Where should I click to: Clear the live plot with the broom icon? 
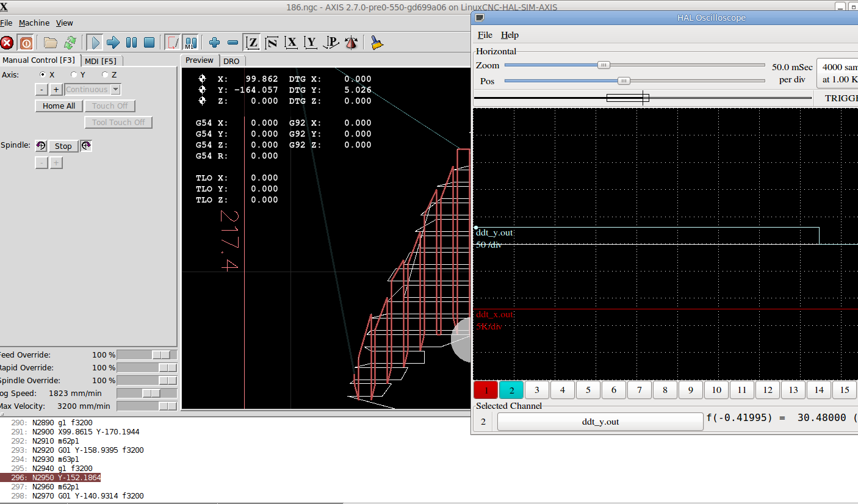pos(377,43)
